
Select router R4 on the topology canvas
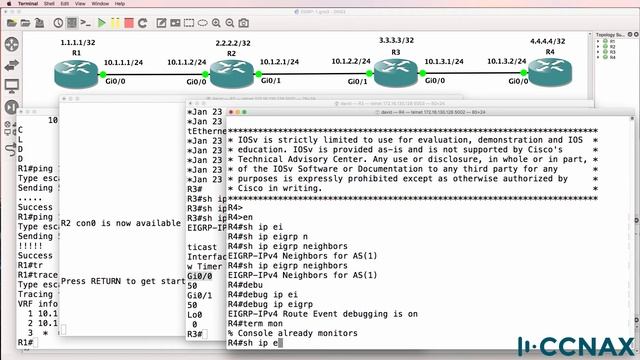[x=550, y=72]
